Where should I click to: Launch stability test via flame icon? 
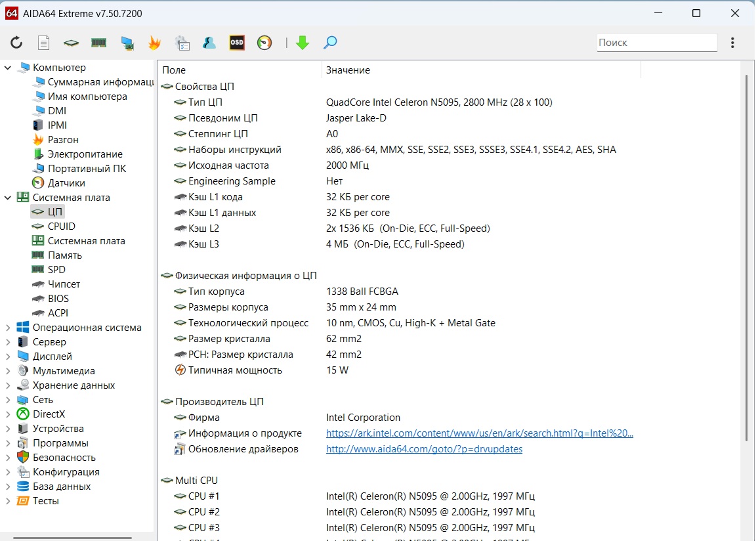click(154, 43)
